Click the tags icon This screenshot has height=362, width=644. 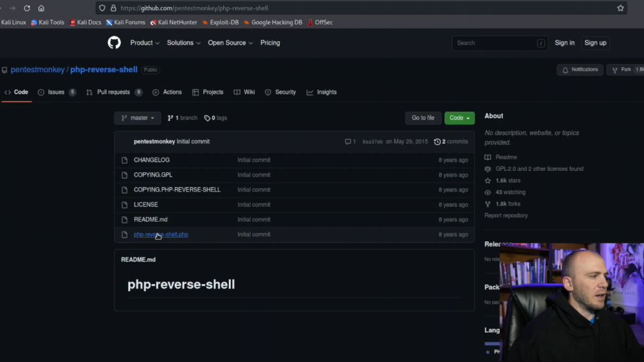coord(207,118)
